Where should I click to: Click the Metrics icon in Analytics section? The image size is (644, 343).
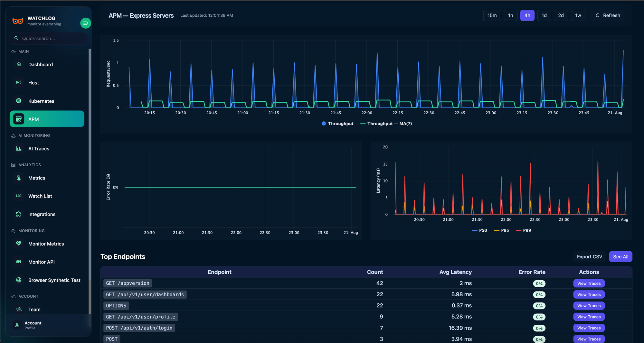coord(19,178)
